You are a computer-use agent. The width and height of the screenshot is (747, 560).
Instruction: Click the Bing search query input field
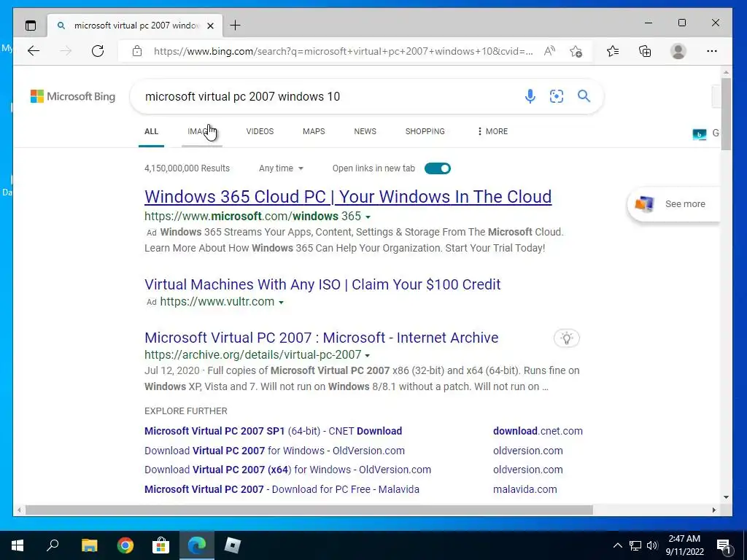[329, 96]
